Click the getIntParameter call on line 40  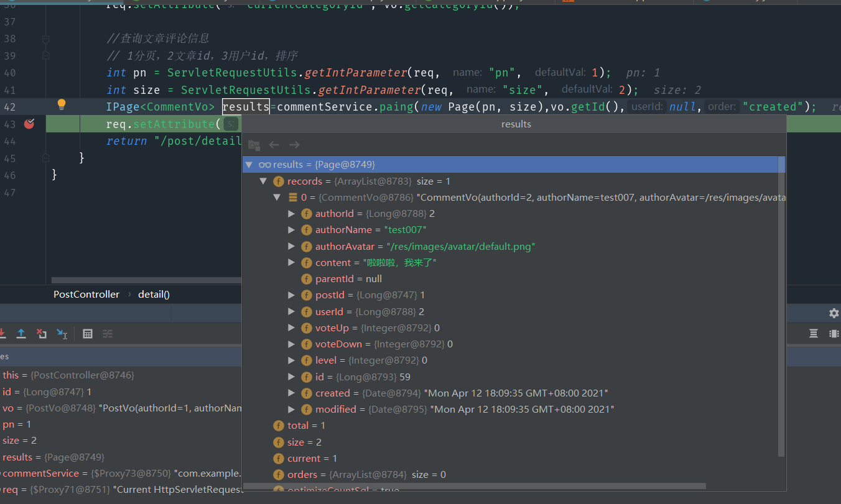pyautogui.click(x=356, y=73)
